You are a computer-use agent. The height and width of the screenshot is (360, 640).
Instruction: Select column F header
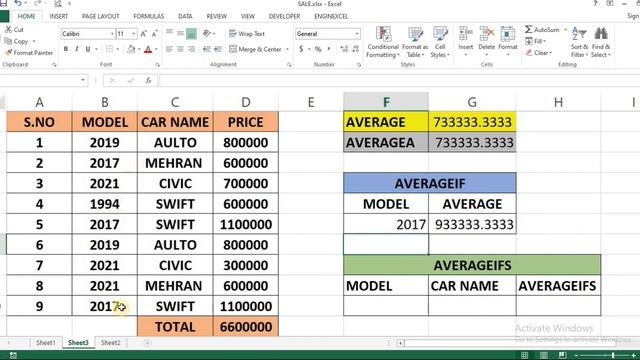[x=386, y=102]
